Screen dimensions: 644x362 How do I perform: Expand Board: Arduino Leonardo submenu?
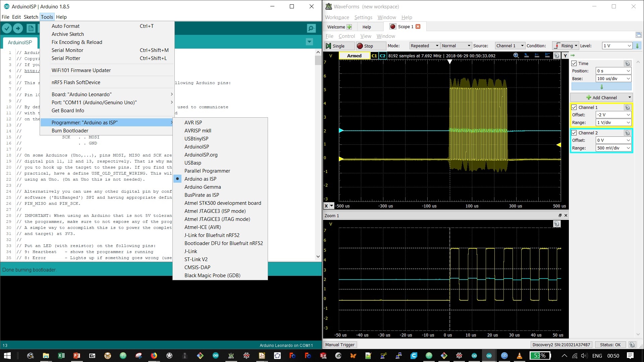click(x=107, y=94)
